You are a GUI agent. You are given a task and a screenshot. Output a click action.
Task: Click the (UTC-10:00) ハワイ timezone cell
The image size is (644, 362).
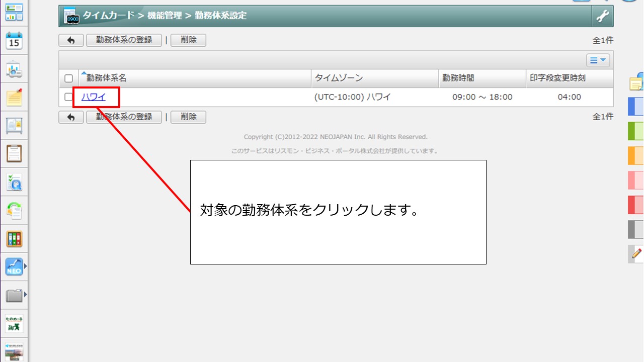point(352,97)
